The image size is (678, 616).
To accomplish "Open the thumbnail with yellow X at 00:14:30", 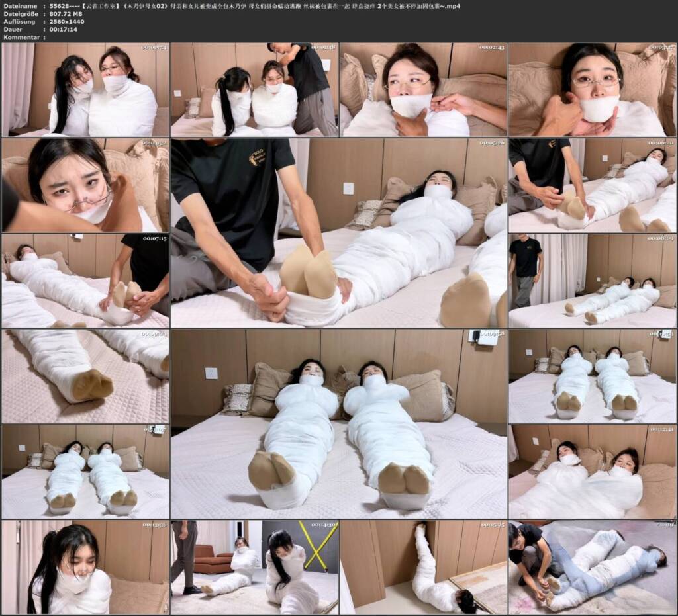I will (254, 567).
